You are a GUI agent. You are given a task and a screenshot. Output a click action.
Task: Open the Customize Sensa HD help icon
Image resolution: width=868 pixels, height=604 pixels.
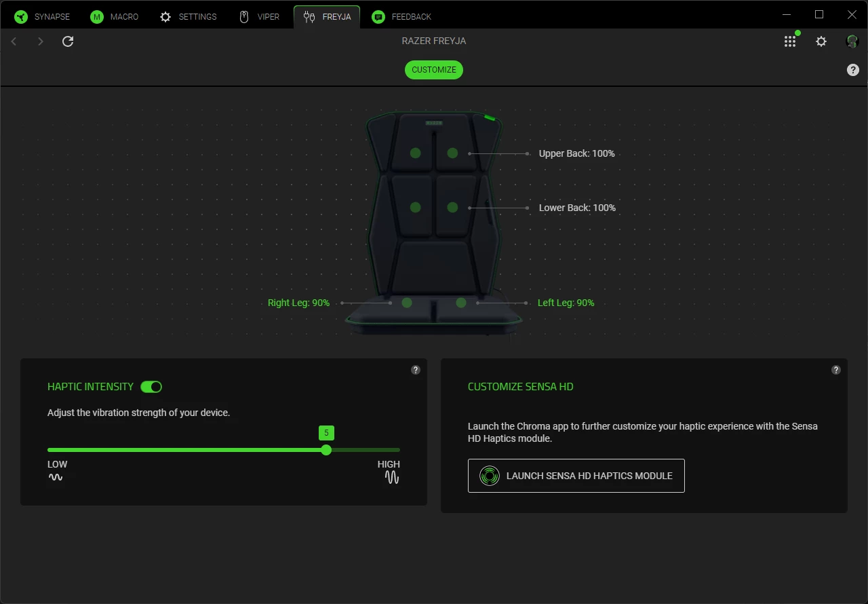836,370
